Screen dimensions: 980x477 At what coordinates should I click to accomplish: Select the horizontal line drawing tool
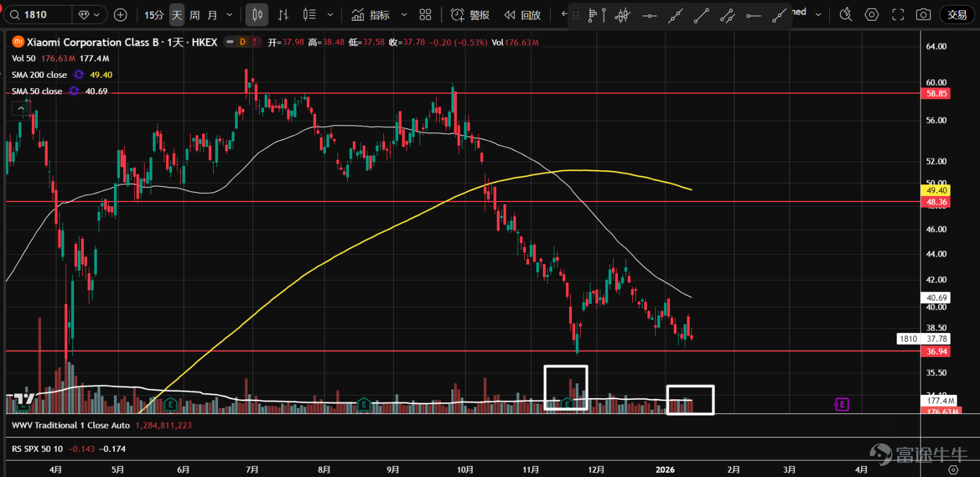[x=649, y=16]
